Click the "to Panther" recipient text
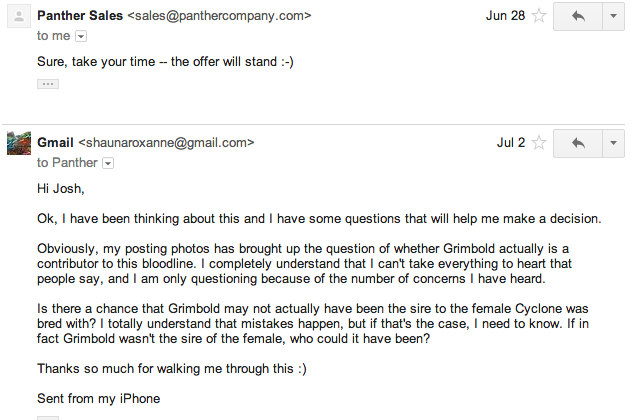This screenshot has width=642, height=420. (x=67, y=163)
